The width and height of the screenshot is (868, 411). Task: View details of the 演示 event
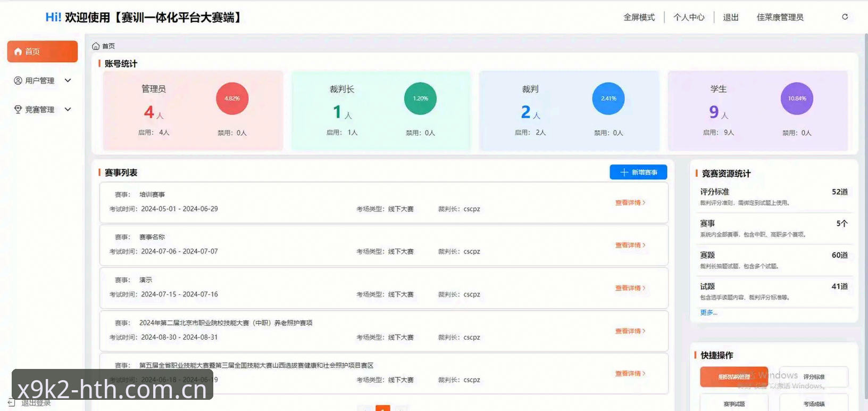coord(630,288)
